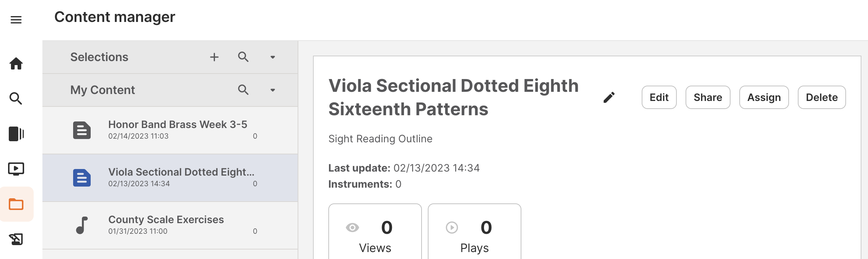Search within My Content

(x=243, y=90)
